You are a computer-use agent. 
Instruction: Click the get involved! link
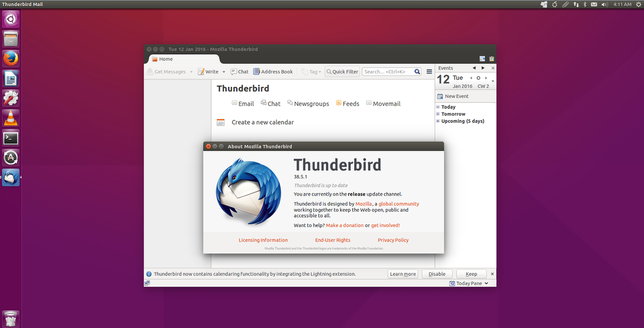click(385, 225)
